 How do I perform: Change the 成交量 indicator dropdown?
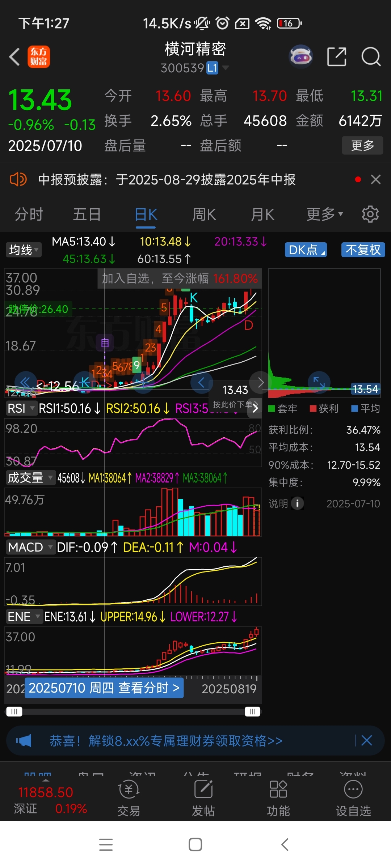click(x=30, y=477)
